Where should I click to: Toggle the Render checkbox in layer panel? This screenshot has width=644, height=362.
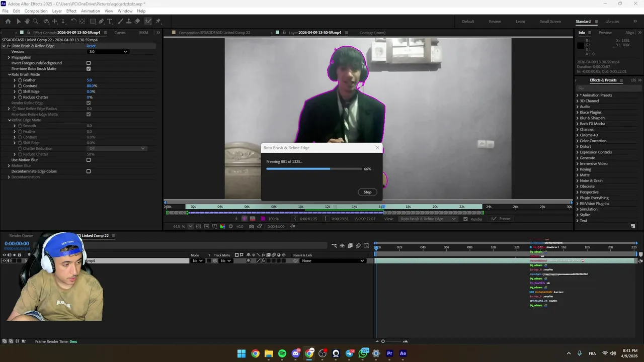coord(465,219)
